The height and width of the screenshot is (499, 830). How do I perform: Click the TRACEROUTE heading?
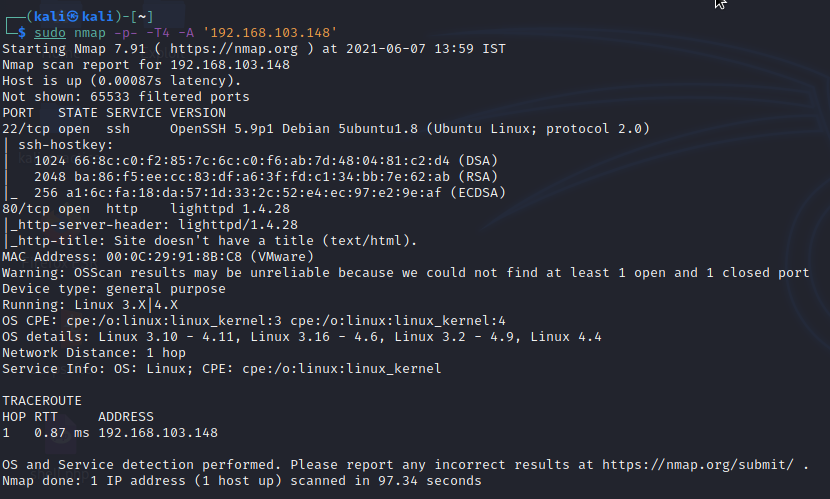point(42,401)
